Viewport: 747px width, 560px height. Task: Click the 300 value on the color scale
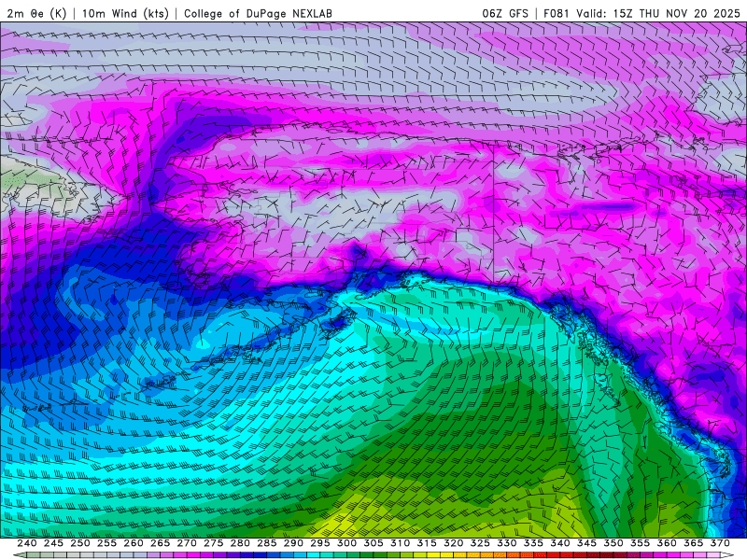(346, 543)
